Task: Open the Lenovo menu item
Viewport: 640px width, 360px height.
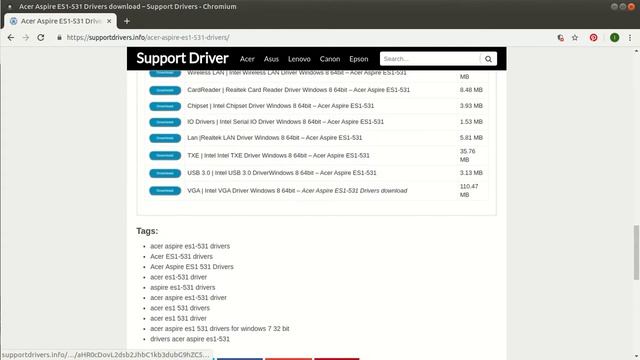Action: pos(299,59)
